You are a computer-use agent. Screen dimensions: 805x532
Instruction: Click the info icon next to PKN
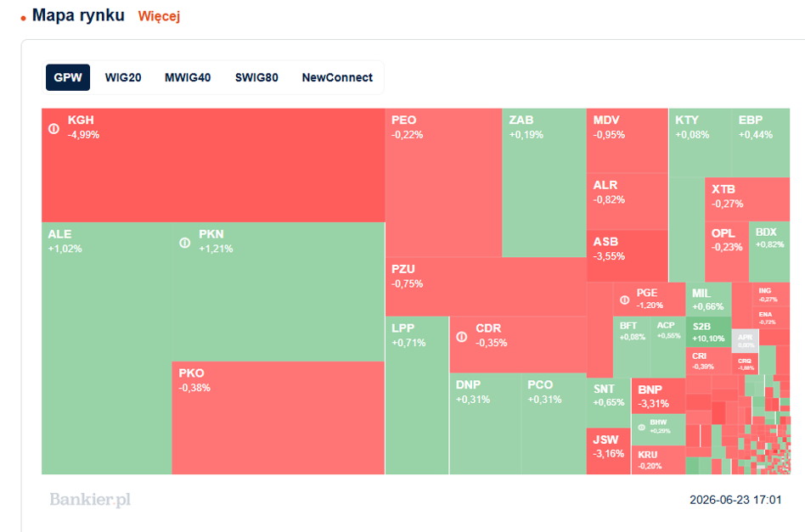coord(185,243)
